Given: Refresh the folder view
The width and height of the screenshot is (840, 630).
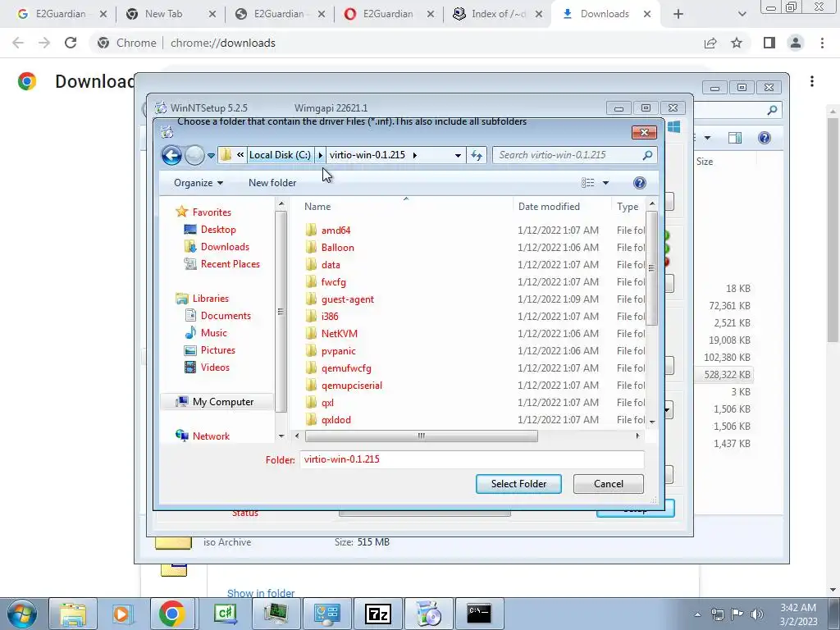Looking at the screenshot, I should pos(477,155).
